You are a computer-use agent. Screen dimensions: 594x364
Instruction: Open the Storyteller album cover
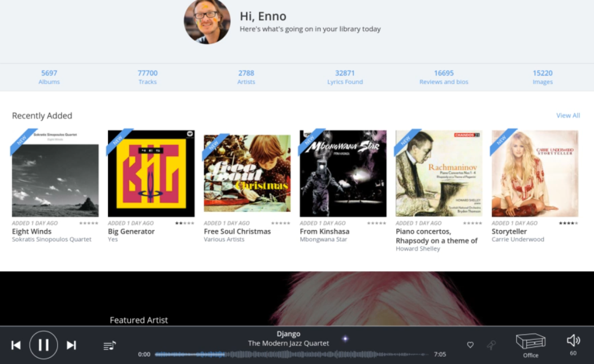(535, 174)
